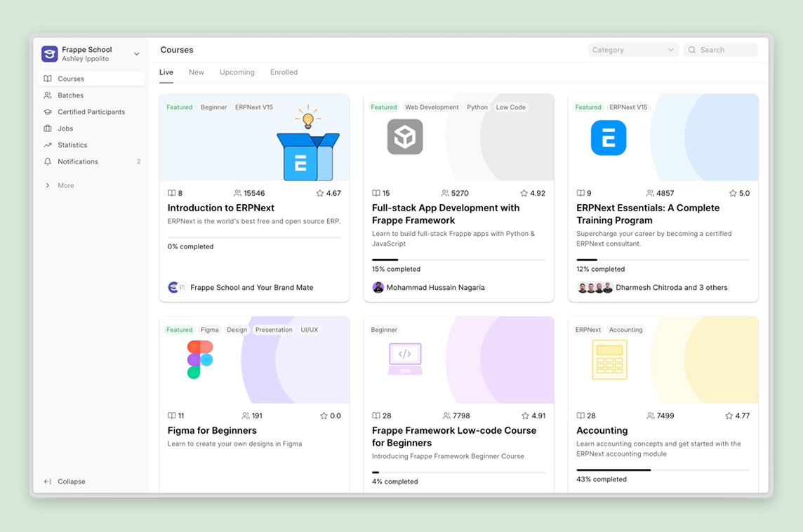Screen dimensions: 803x532
Task: Click the Certified Participants cap icon
Action: tap(48, 112)
